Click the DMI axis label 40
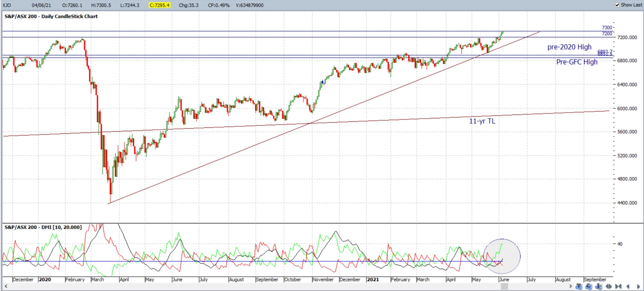The image size is (644, 291). click(x=620, y=244)
